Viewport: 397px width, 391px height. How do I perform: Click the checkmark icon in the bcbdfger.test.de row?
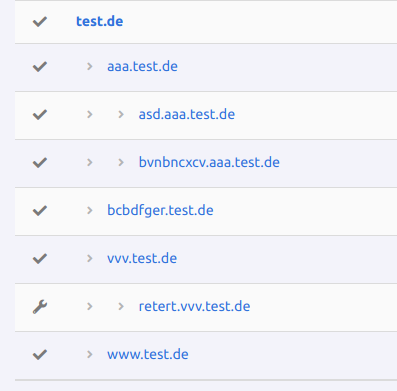pos(40,211)
